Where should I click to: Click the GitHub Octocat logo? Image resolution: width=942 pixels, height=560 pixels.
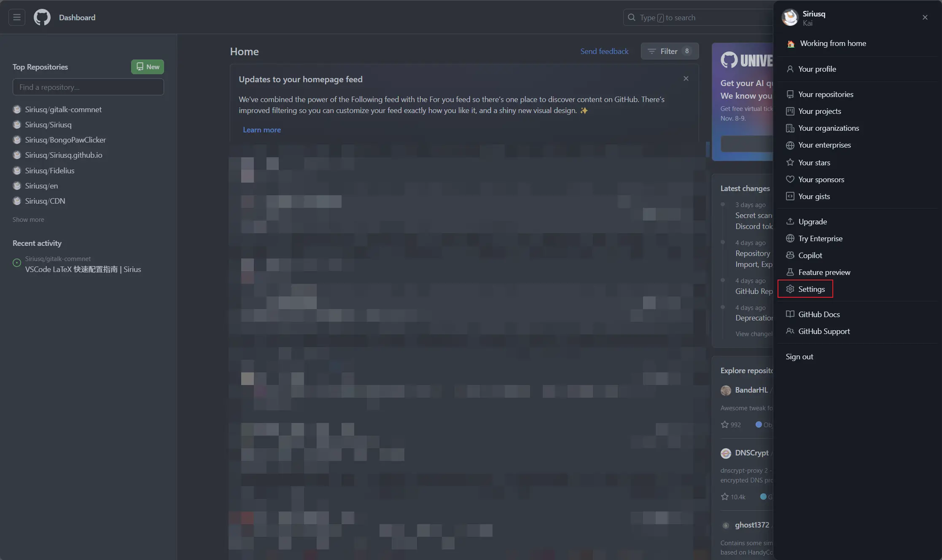(x=42, y=17)
